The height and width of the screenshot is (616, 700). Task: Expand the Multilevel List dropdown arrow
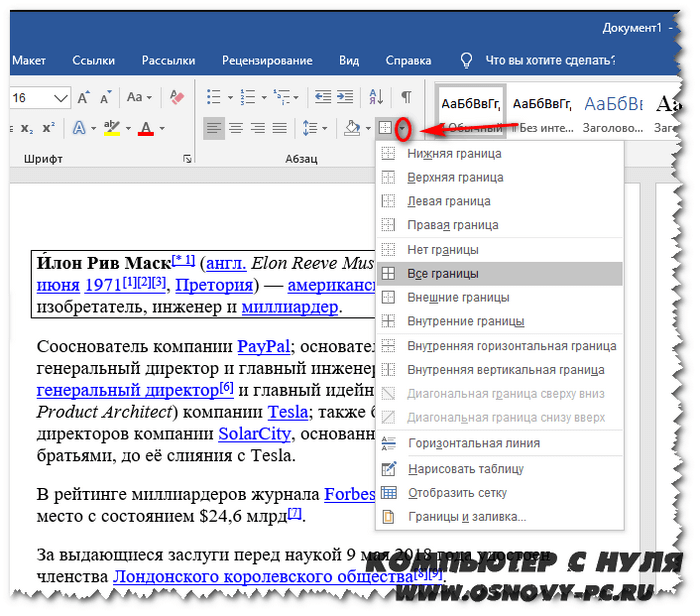point(296,97)
